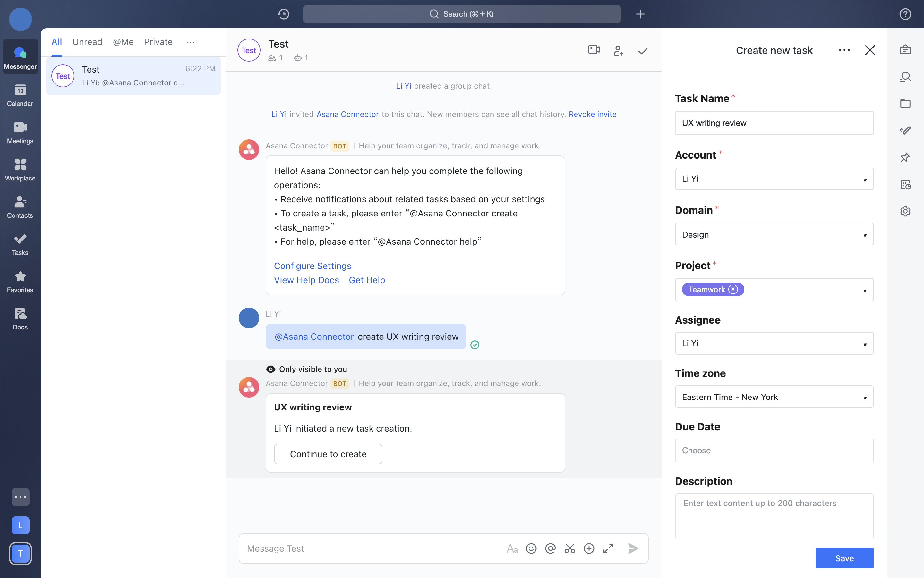Open the Assignee dropdown

point(774,343)
